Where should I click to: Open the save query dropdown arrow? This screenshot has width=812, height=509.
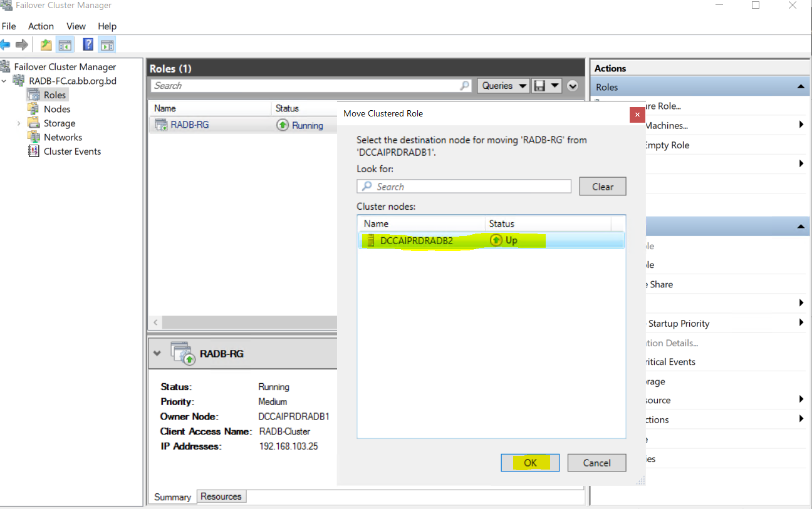tap(554, 86)
